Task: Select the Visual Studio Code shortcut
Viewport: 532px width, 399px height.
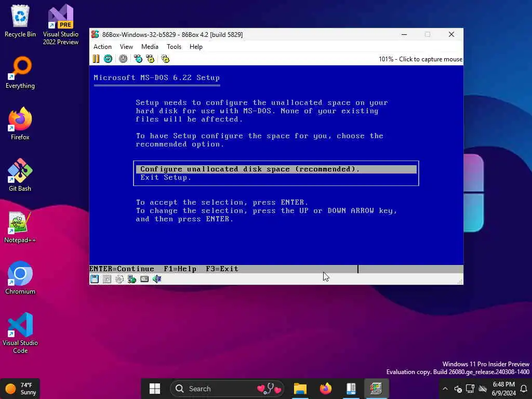Action: tap(20, 333)
